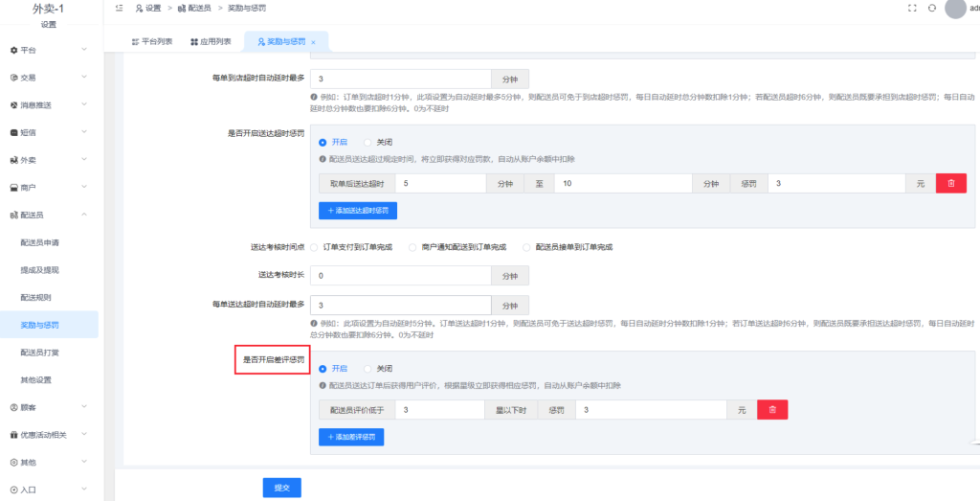Click the 添加送达超时惩罚 button
This screenshot has width=980, height=501.
(358, 210)
